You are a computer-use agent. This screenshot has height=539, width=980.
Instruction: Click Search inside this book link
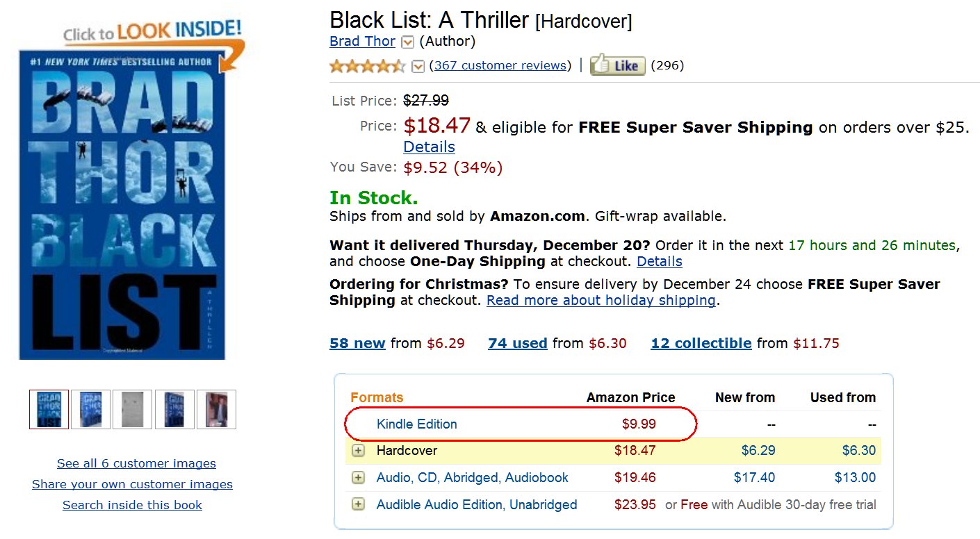coord(132,506)
